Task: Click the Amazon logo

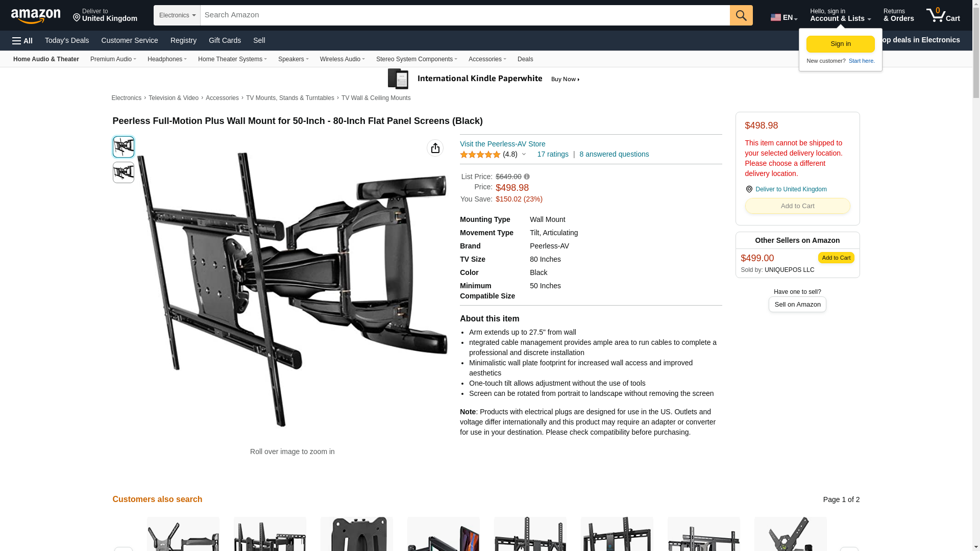Action: tap(36, 16)
